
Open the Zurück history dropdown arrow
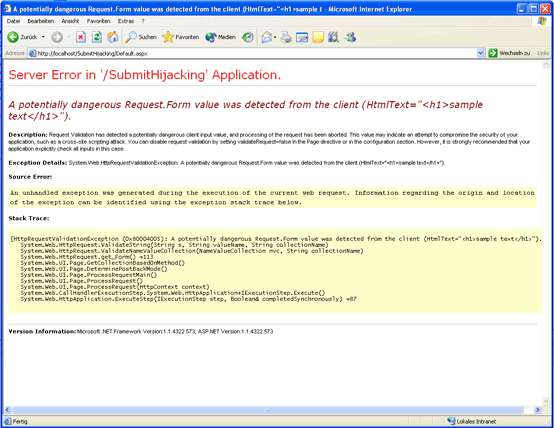(43, 37)
